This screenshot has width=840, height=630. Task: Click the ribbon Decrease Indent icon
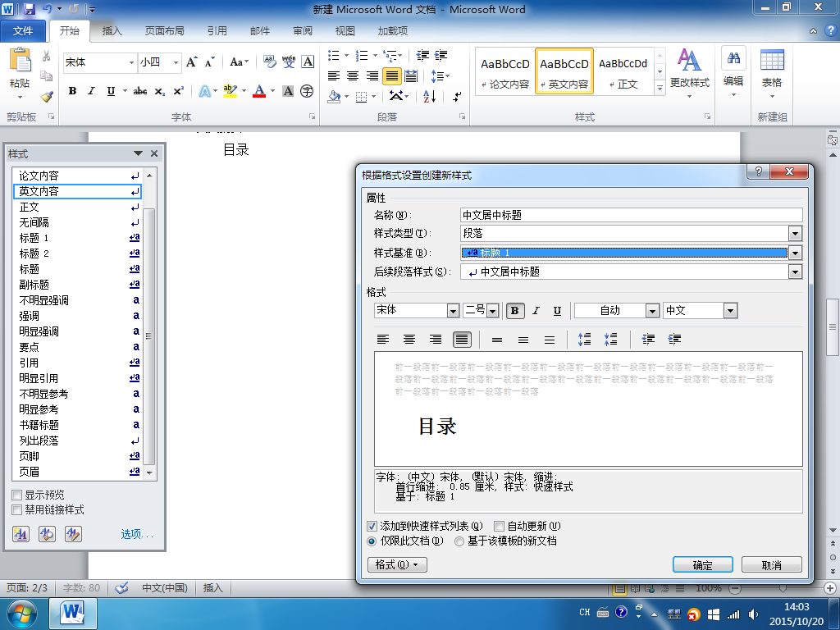coord(422,55)
